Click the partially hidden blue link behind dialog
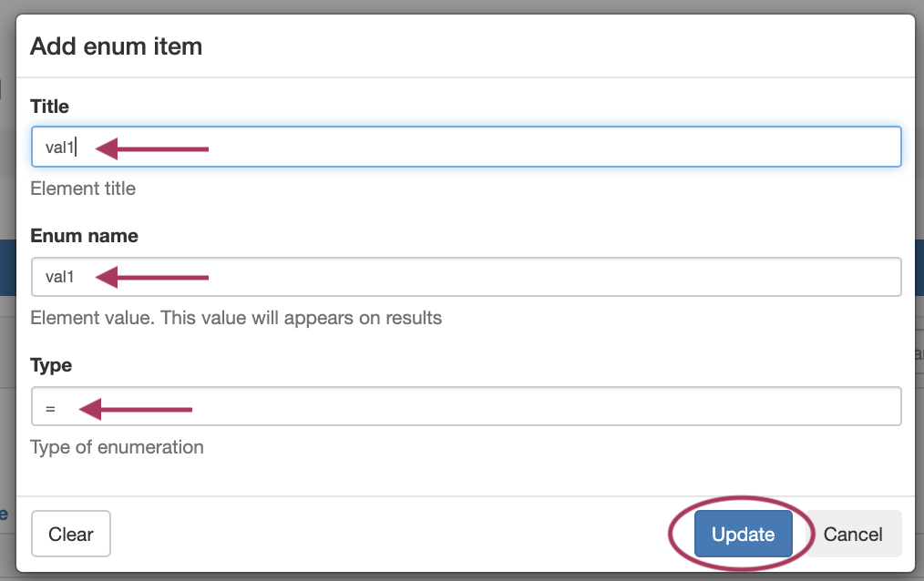 (5, 514)
